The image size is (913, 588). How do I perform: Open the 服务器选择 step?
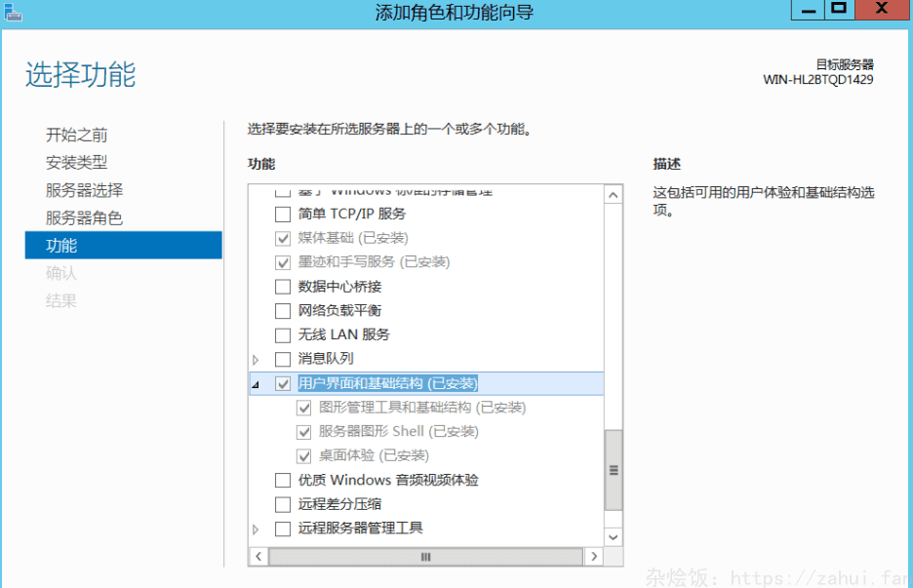coord(85,190)
